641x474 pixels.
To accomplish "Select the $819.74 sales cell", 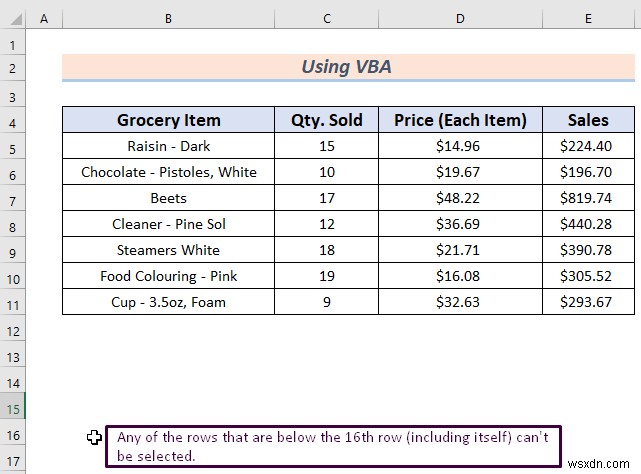I will point(588,198).
